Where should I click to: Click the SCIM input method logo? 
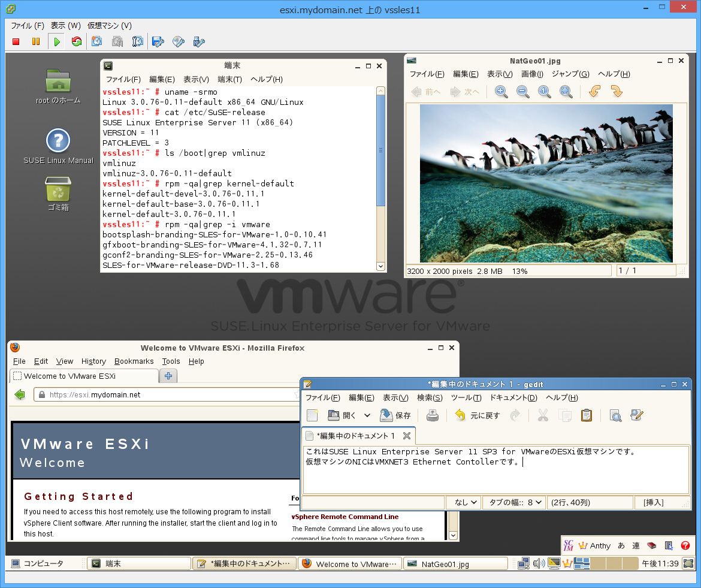pos(569,545)
